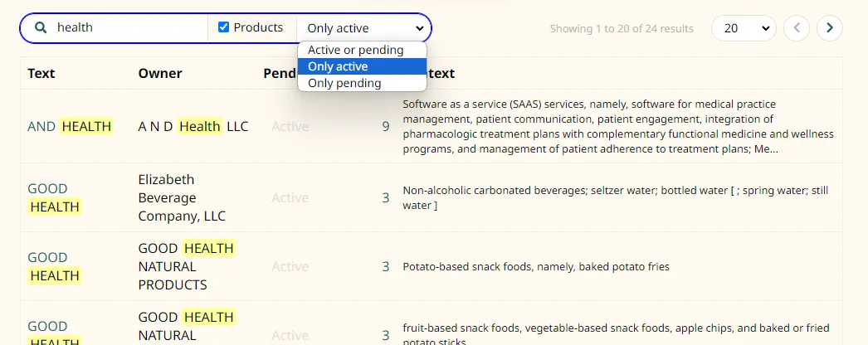Click class number 3 for seltzer water row

(386, 198)
